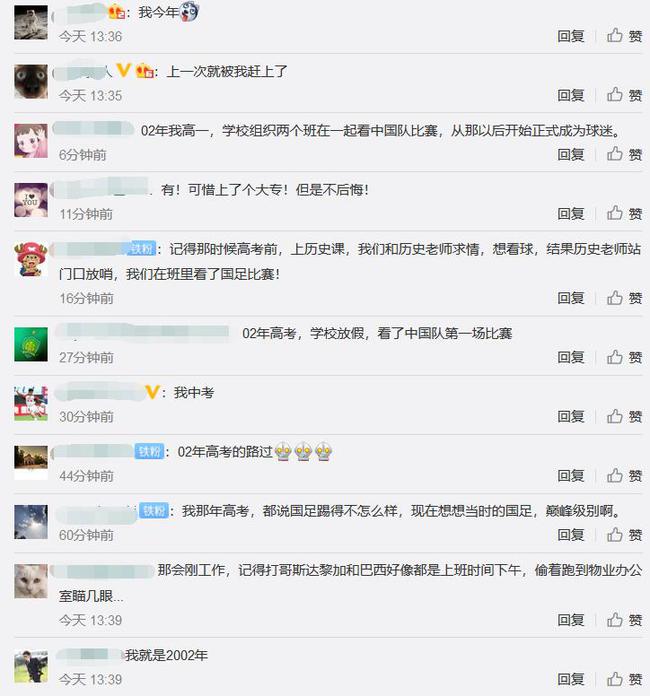This screenshot has width=650, height=696.
Task: Open the anime girl avatar of '02年我高一' commenter
Action: pyautogui.click(x=31, y=141)
